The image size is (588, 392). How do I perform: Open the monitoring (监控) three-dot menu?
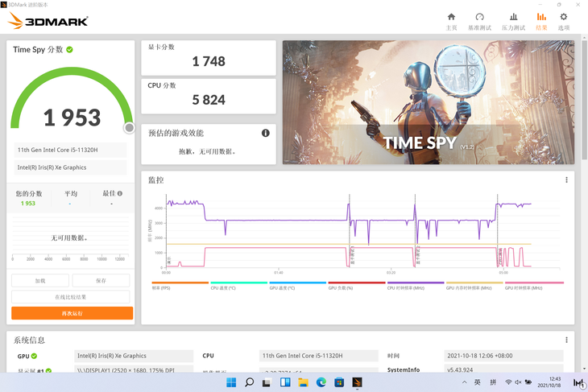(566, 179)
